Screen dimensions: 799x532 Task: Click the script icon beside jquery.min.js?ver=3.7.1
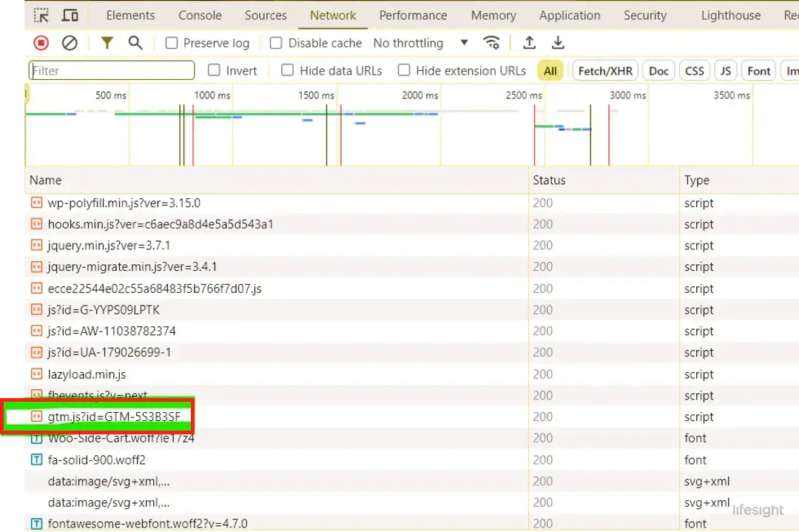point(36,246)
